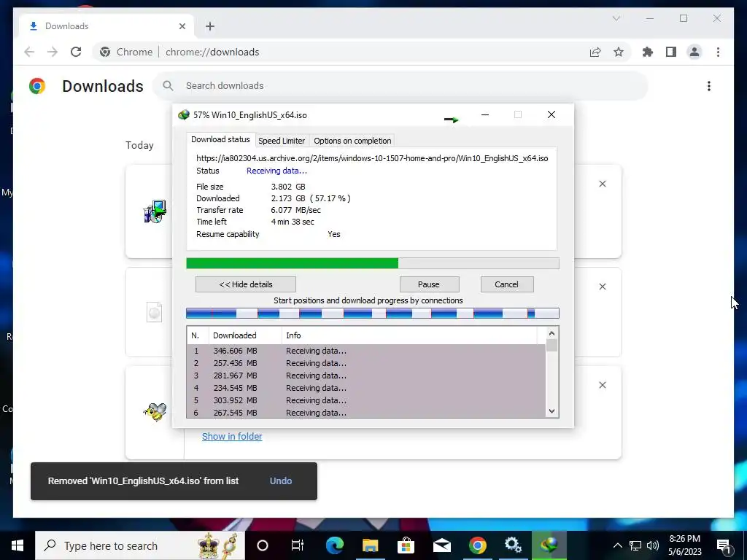Click the IDM icon in dialog title bar
The width and height of the screenshot is (747, 560).
pyautogui.click(x=183, y=114)
